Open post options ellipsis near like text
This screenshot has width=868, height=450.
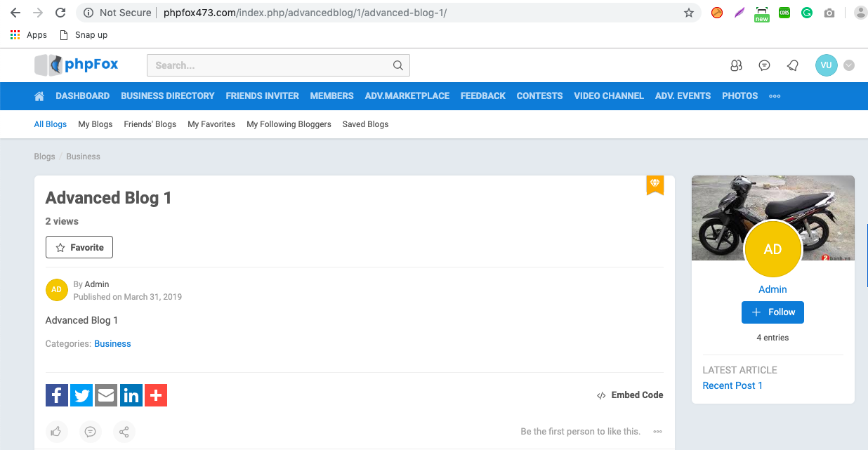pyautogui.click(x=657, y=432)
